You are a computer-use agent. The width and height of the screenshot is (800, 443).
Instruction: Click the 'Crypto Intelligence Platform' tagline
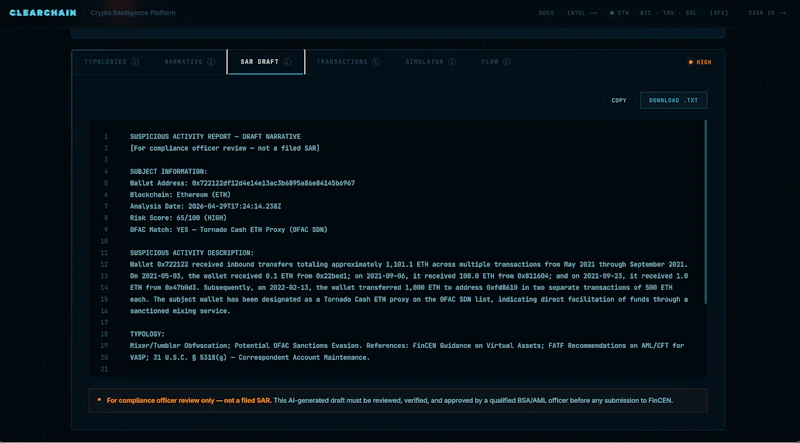coord(133,13)
